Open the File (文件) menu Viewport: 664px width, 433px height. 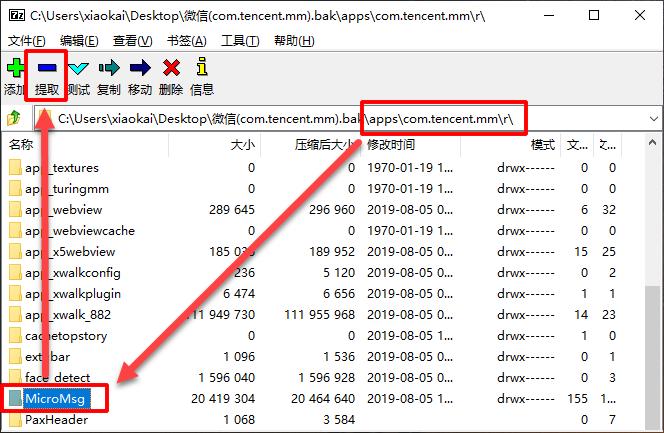(x=26, y=41)
